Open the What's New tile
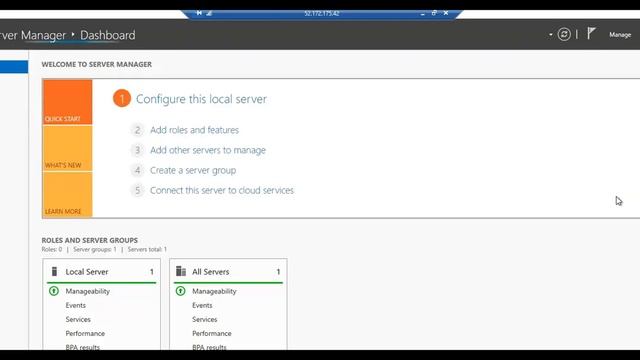The width and height of the screenshot is (640, 360). pyautogui.click(x=67, y=148)
